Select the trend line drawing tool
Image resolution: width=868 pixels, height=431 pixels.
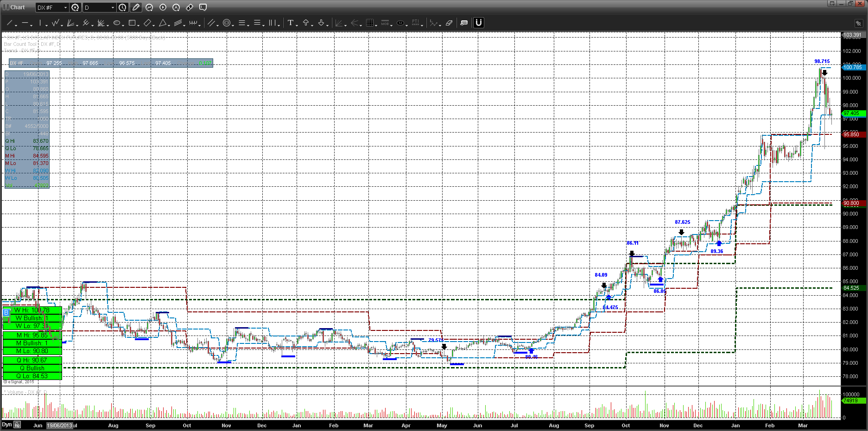point(9,23)
